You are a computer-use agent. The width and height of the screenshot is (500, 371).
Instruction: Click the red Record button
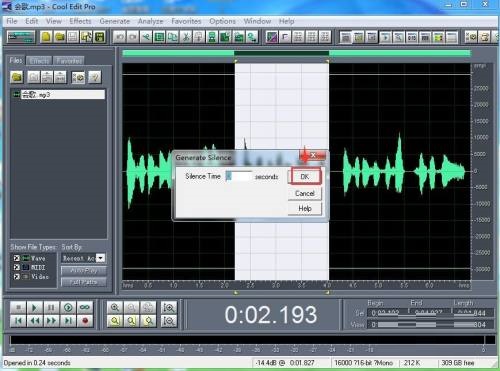click(x=85, y=321)
